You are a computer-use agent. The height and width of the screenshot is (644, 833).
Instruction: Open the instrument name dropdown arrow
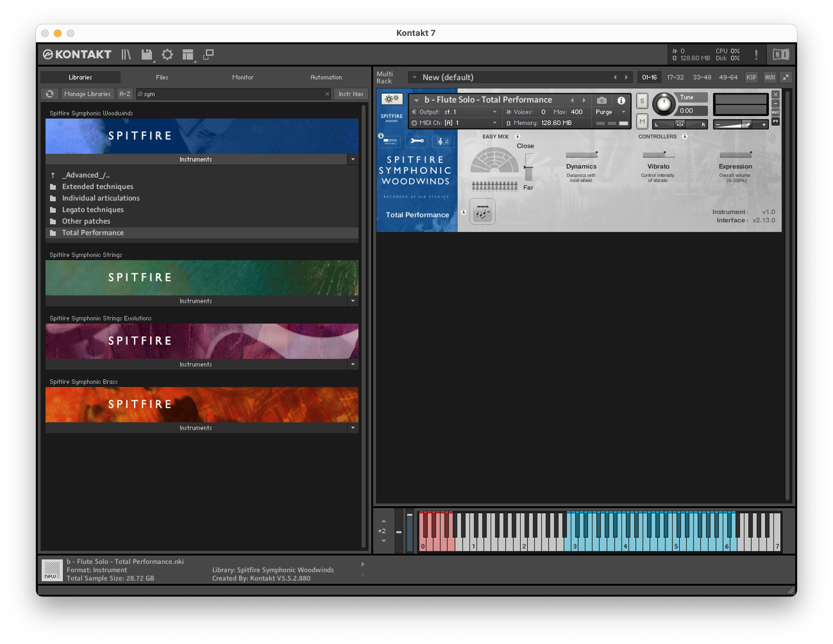(416, 100)
